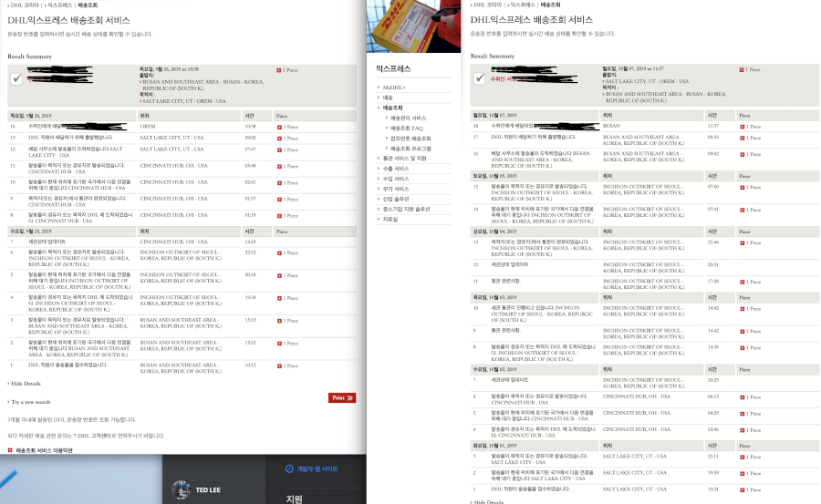Click plus icon on the 20:18 Incheon row
The height and width of the screenshot is (504, 821).
279,276
